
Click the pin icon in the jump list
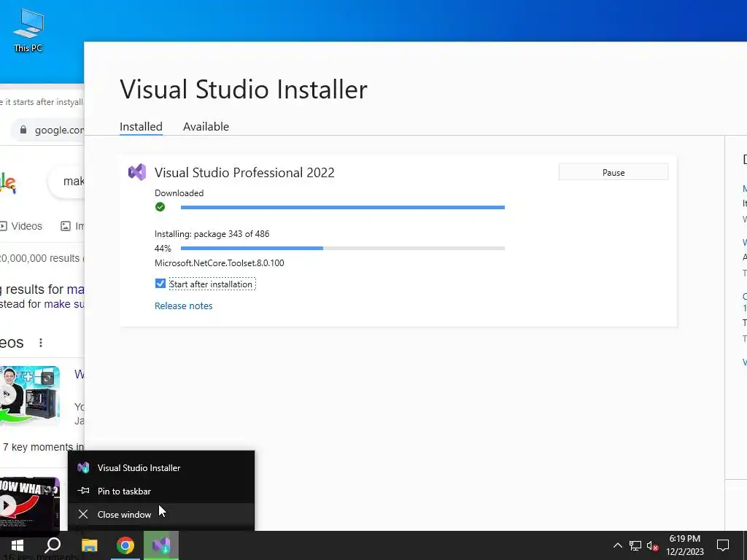[x=83, y=491]
